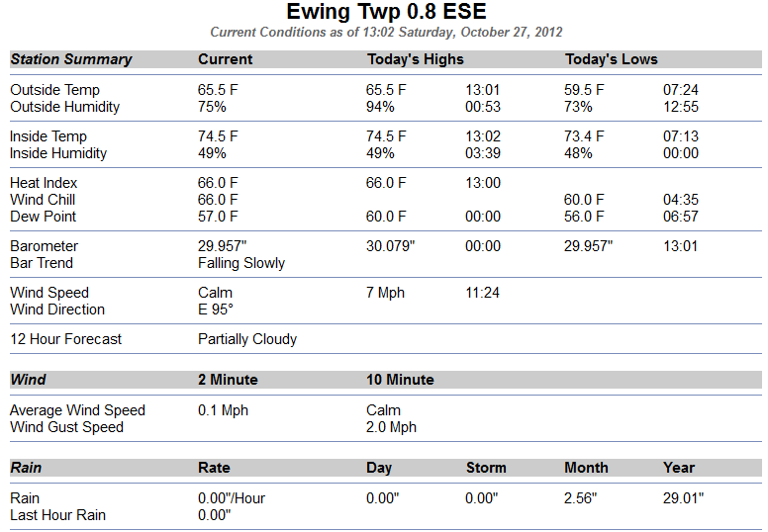Screen dimensions: 768x532
Task: Click the Station Summary header
Action: pos(71,59)
